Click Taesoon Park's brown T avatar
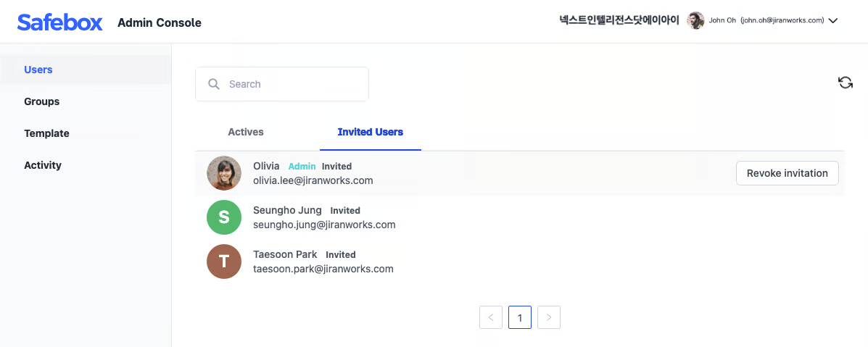 click(x=224, y=262)
